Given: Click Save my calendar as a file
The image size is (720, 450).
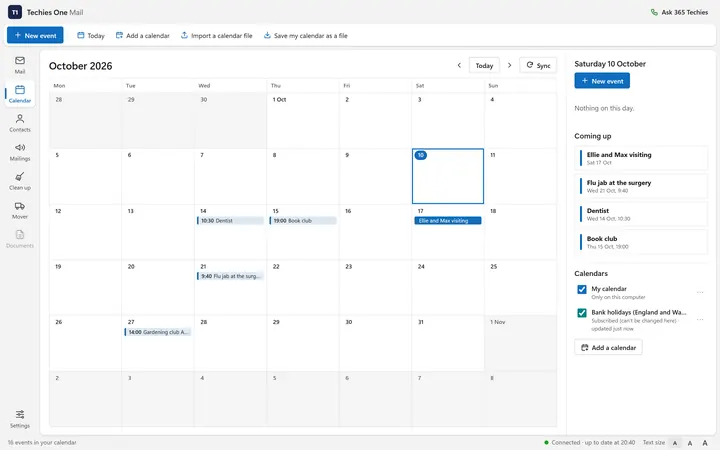Looking at the screenshot, I should pos(305,35).
